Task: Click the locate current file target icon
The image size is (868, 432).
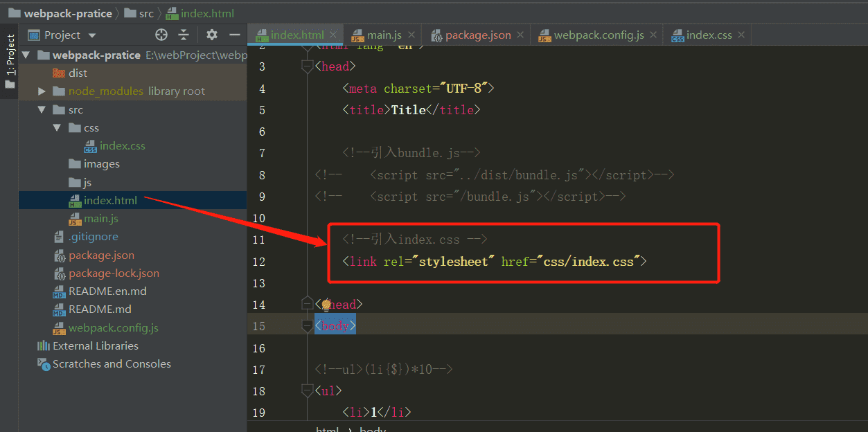Action: click(x=161, y=35)
